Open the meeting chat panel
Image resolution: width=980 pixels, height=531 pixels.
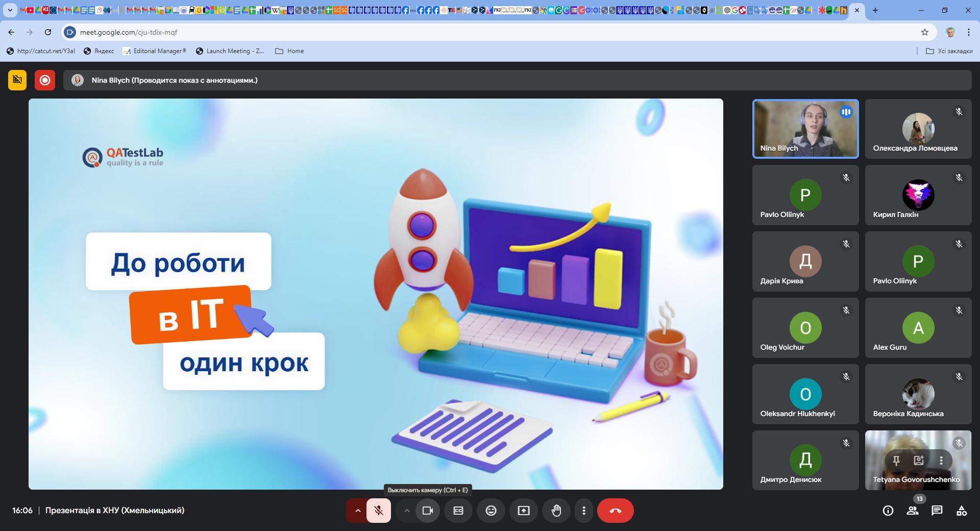(x=937, y=511)
